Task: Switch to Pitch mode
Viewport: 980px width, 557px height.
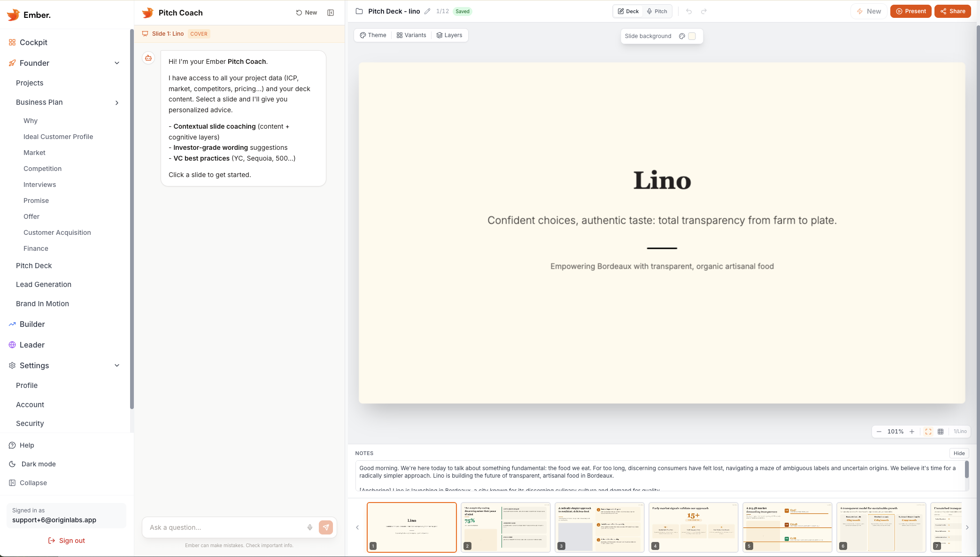Action: [656, 11]
